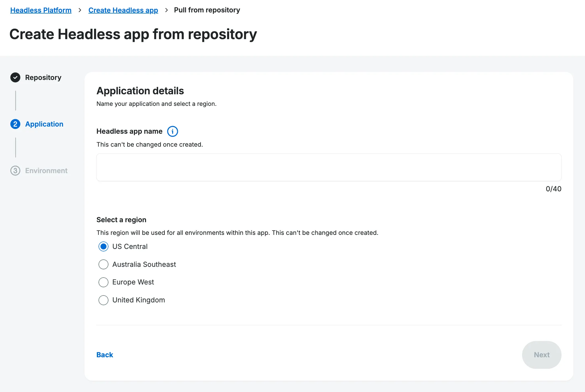This screenshot has width=585, height=392.
Task: Click first breadcrumb chevron separator
Action: point(80,10)
